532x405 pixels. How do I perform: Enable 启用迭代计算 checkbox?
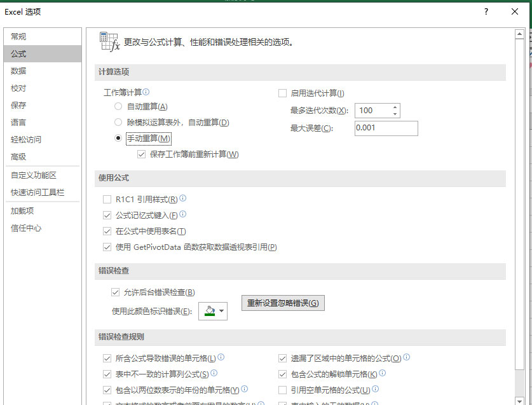coord(282,93)
